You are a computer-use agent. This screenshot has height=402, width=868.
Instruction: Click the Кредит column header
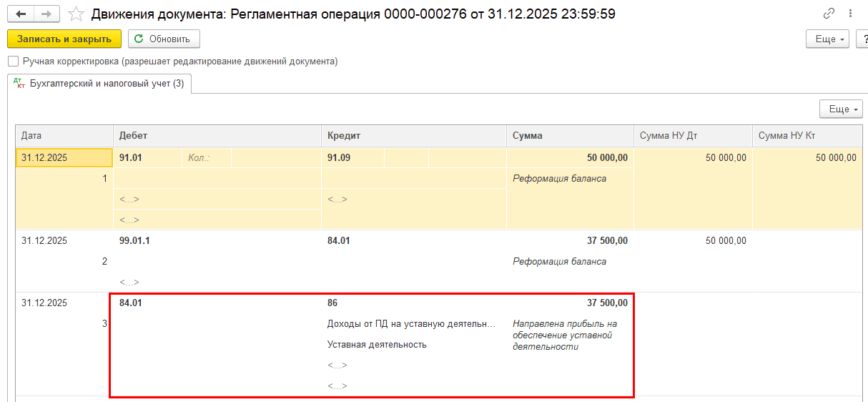click(x=413, y=135)
